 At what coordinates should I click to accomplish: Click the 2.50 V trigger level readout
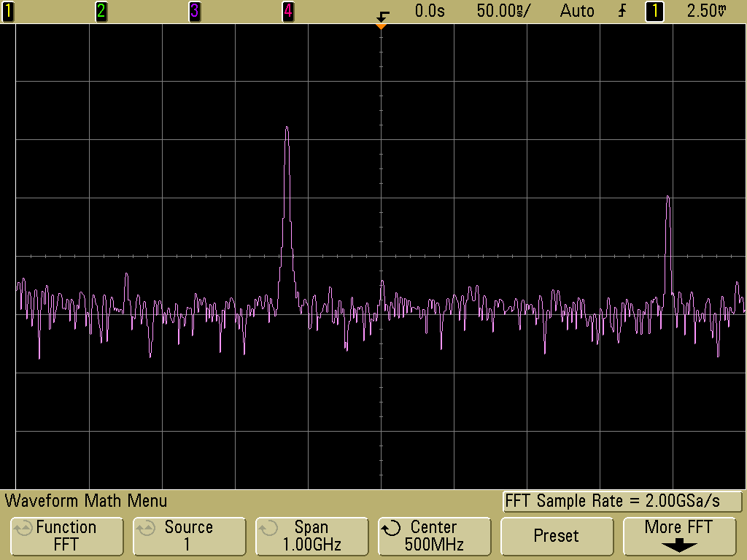[707, 11]
